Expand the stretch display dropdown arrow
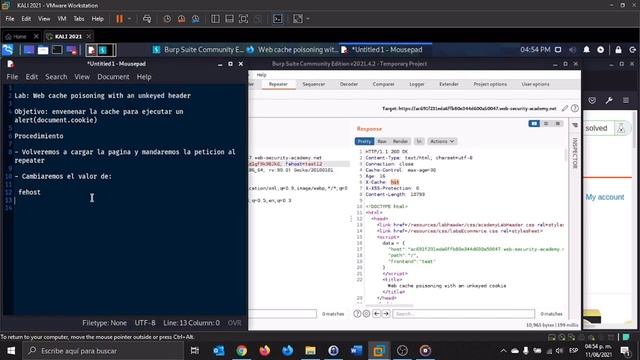The image size is (640, 360). pos(308,19)
